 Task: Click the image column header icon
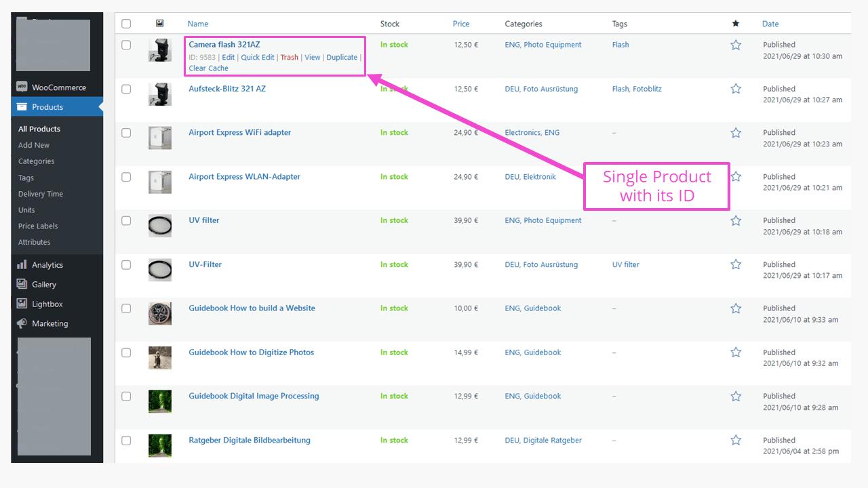[x=160, y=24]
